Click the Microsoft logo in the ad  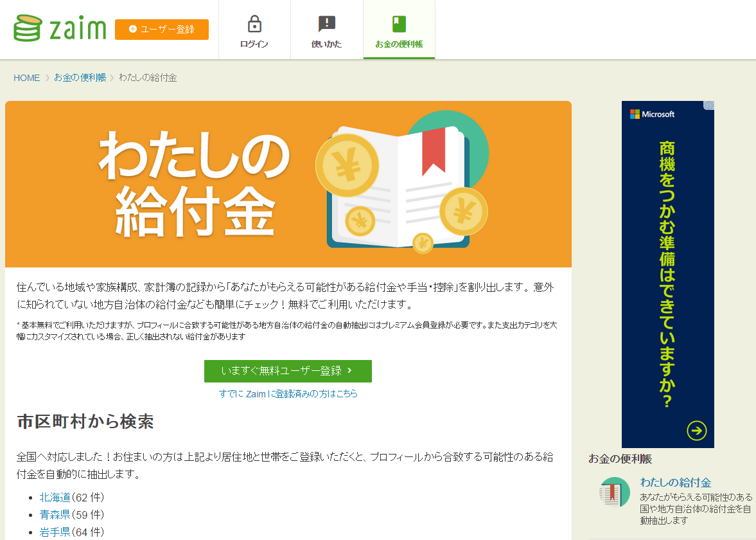[652, 114]
